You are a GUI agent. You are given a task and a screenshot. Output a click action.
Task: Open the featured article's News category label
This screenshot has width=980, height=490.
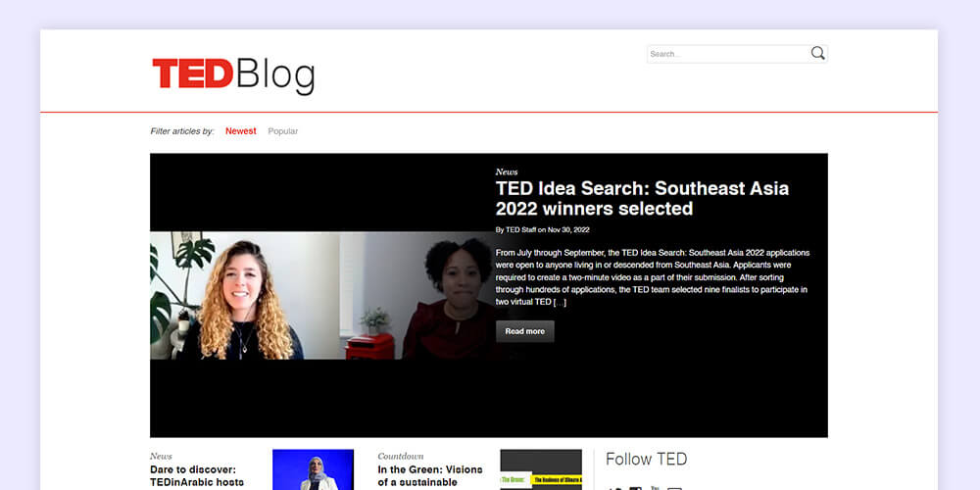pyautogui.click(x=507, y=171)
